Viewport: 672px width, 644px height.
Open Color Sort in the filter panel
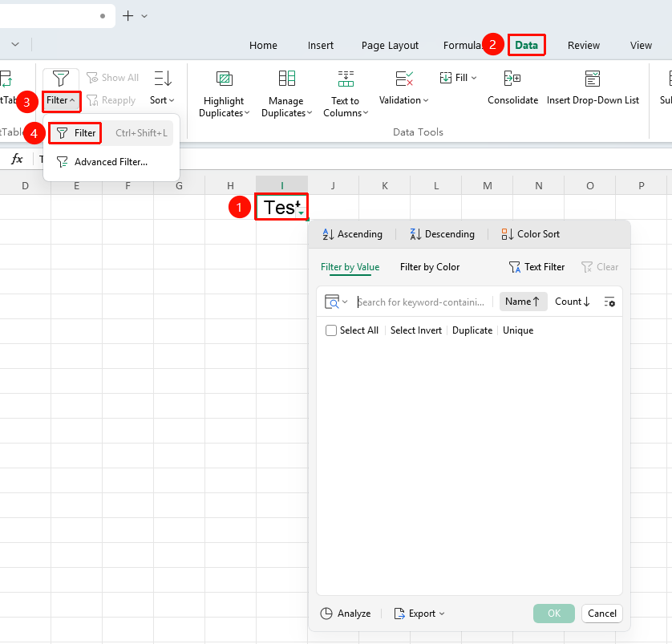pos(531,234)
